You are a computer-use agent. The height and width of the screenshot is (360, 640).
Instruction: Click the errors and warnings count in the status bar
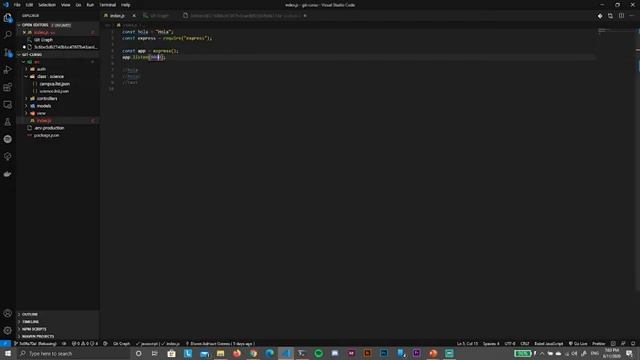pos(85,344)
